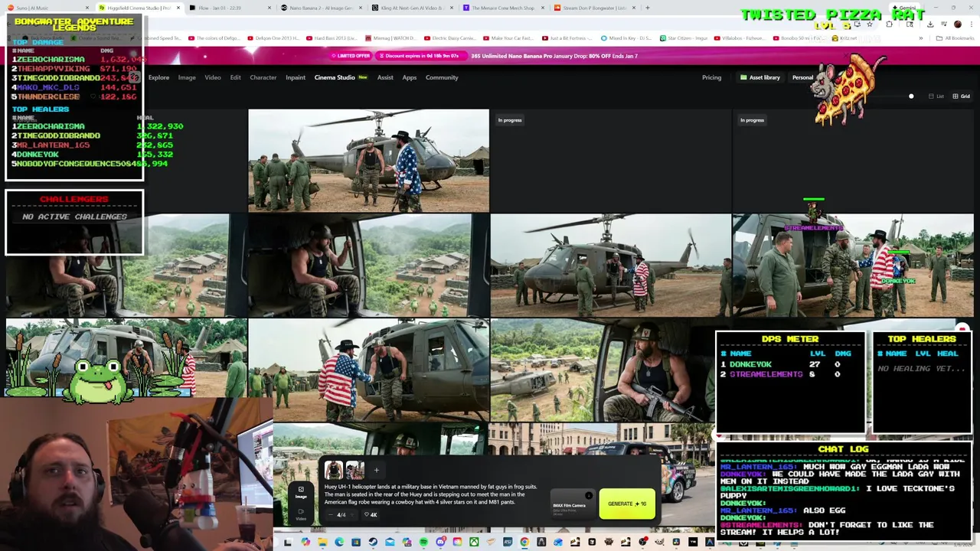980x551 pixels.
Task: Open the Pricing link
Action: (711, 77)
